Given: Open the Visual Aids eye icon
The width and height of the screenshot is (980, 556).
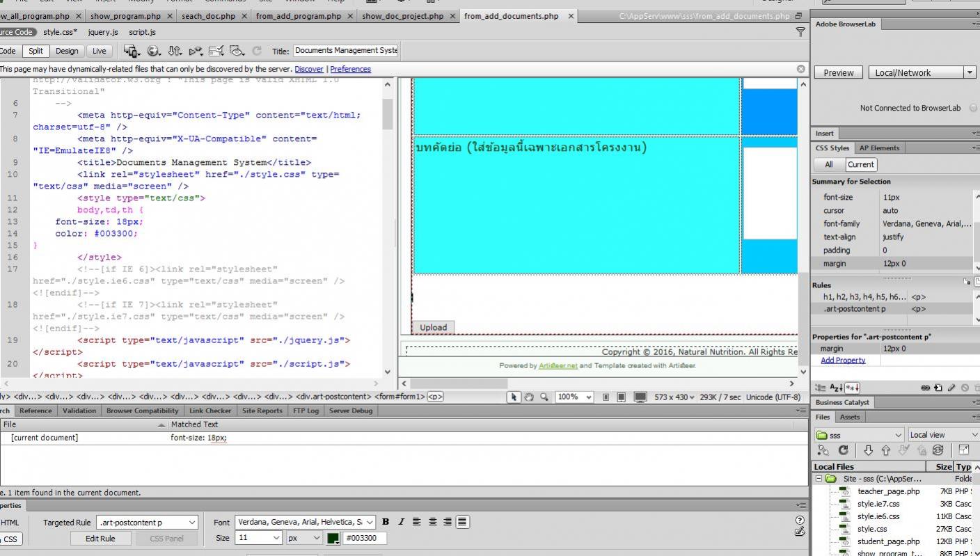Looking at the screenshot, I should click(x=238, y=51).
